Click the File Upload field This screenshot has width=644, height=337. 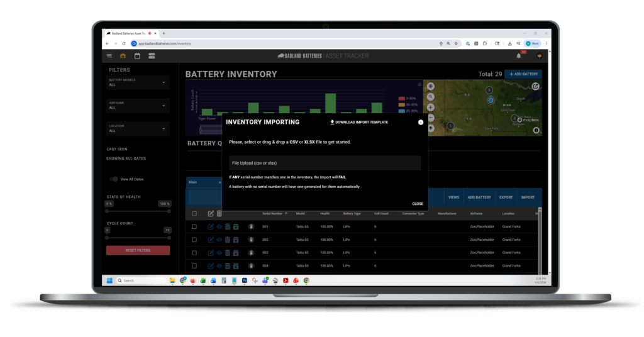pyautogui.click(x=325, y=163)
